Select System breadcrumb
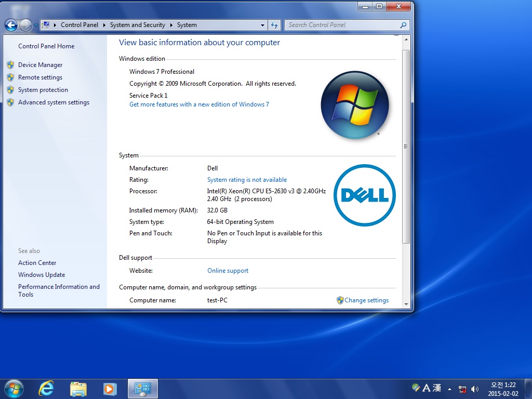Image resolution: width=532 pixels, height=399 pixels. pyautogui.click(x=187, y=25)
